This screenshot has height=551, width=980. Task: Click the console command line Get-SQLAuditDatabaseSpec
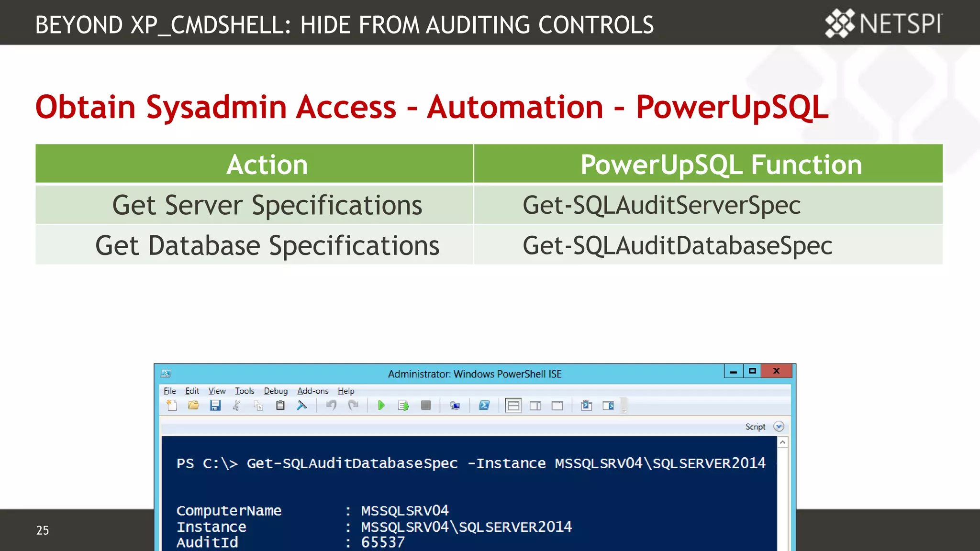pyautogui.click(x=471, y=463)
